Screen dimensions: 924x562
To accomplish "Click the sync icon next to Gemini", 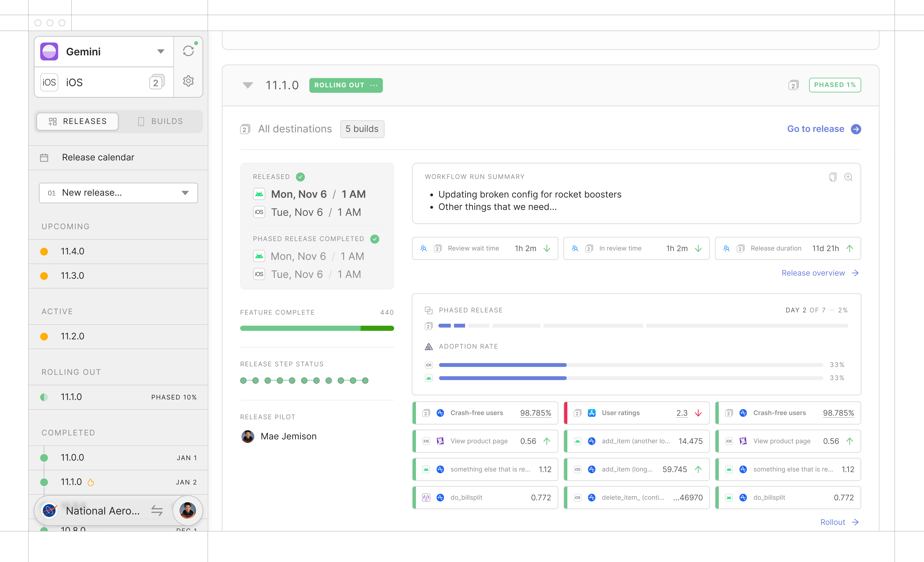I will [188, 51].
